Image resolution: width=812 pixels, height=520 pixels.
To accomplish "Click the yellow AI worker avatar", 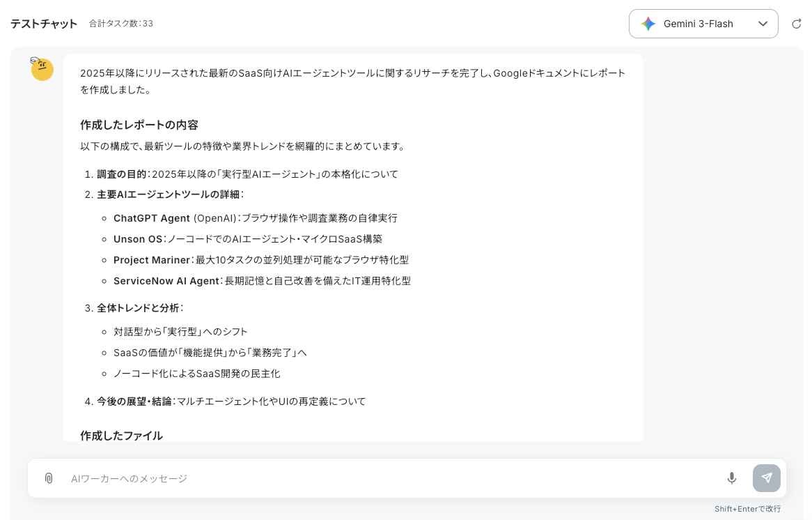I will 42,69.
